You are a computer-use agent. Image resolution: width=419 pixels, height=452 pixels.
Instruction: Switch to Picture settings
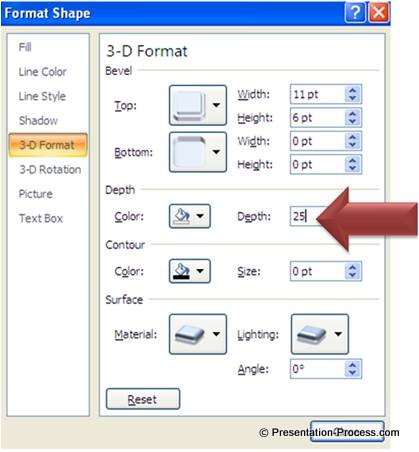point(35,194)
